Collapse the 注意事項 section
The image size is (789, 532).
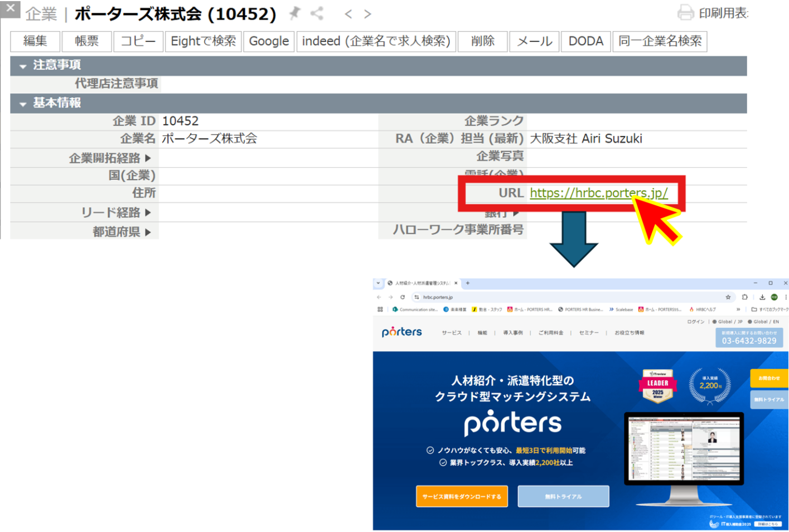23,66
